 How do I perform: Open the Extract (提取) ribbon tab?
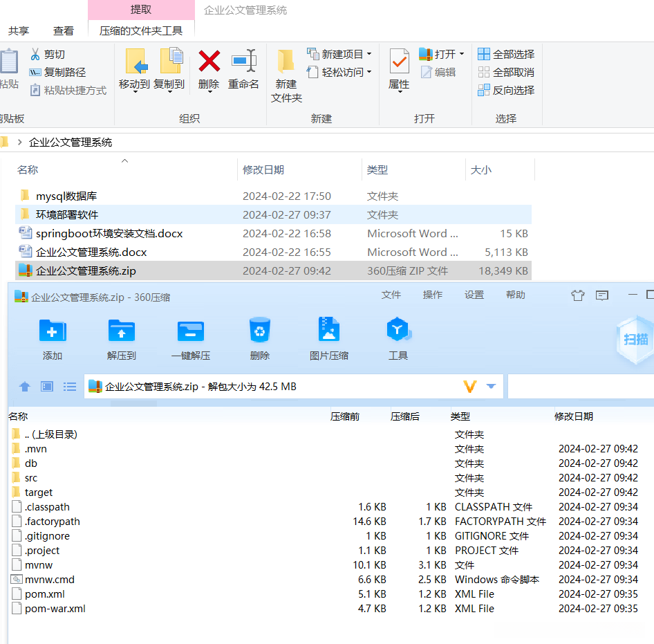pyautogui.click(x=141, y=10)
